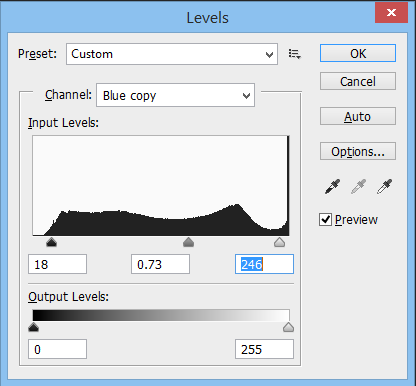Open the Preset dropdown showing Custom

(172, 54)
